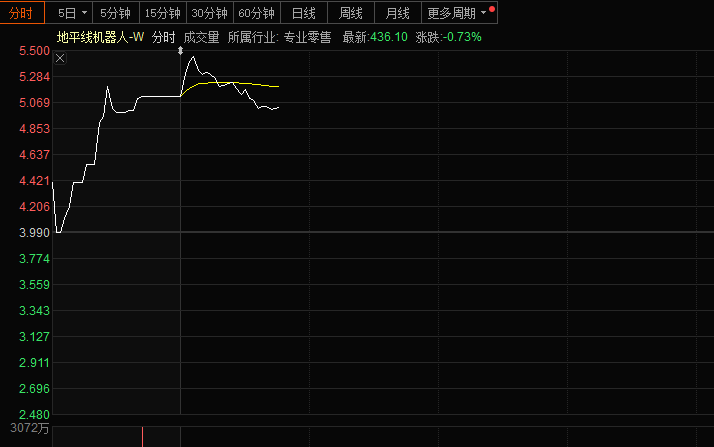Open the 5日 dropdown arrow
This screenshot has width=714, height=447.
[83, 13]
